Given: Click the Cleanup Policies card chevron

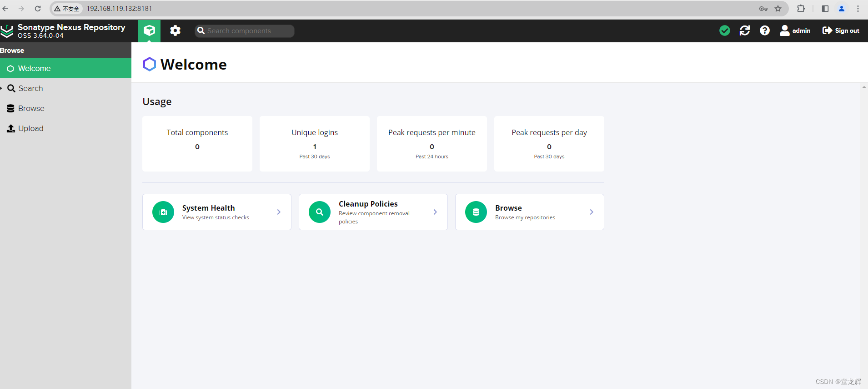Looking at the screenshot, I should [435, 212].
